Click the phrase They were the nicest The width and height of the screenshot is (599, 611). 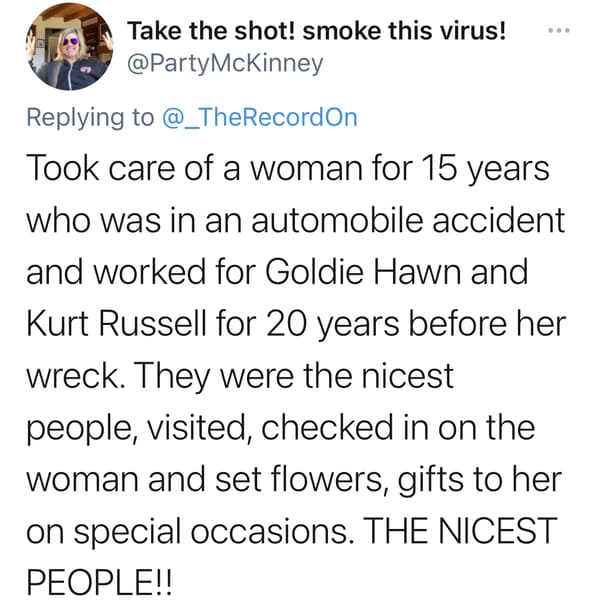pyautogui.click(x=295, y=377)
